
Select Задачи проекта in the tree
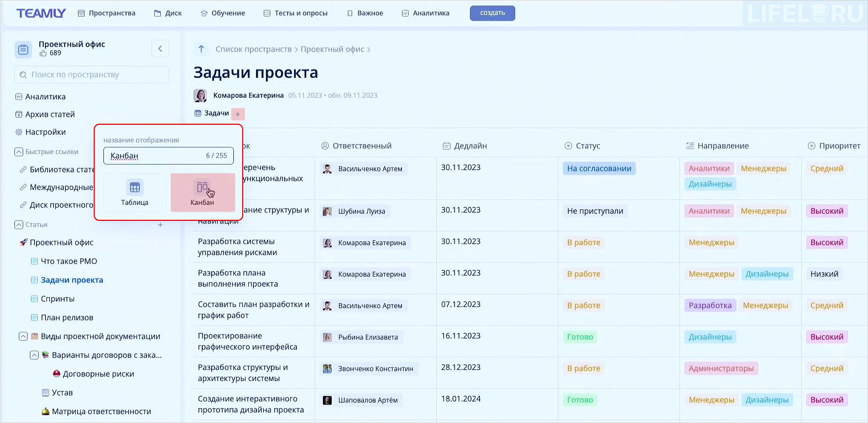tap(67, 280)
